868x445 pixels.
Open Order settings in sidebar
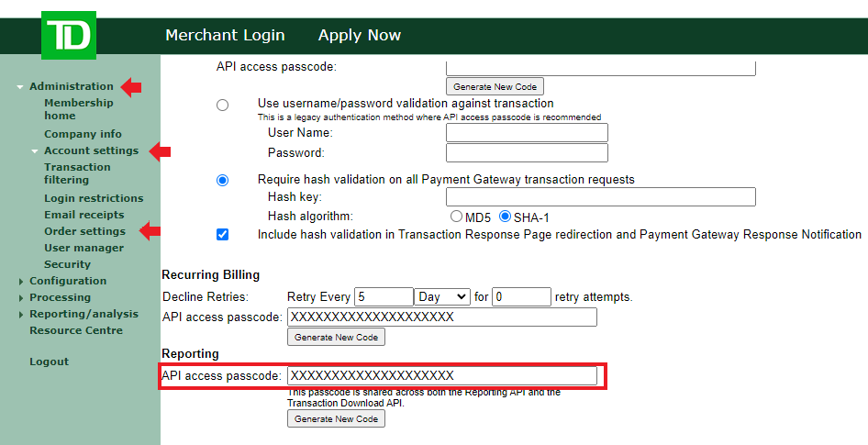[x=84, y=231]
